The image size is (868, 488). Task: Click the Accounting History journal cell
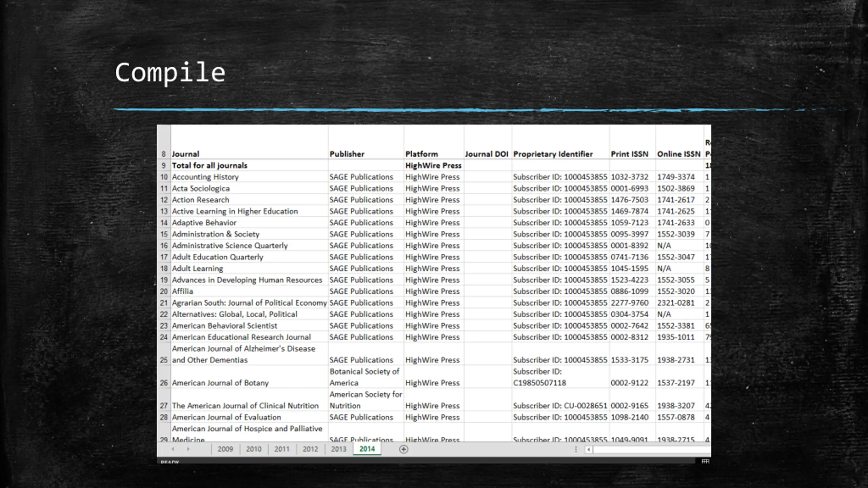[x=249, y=177]
